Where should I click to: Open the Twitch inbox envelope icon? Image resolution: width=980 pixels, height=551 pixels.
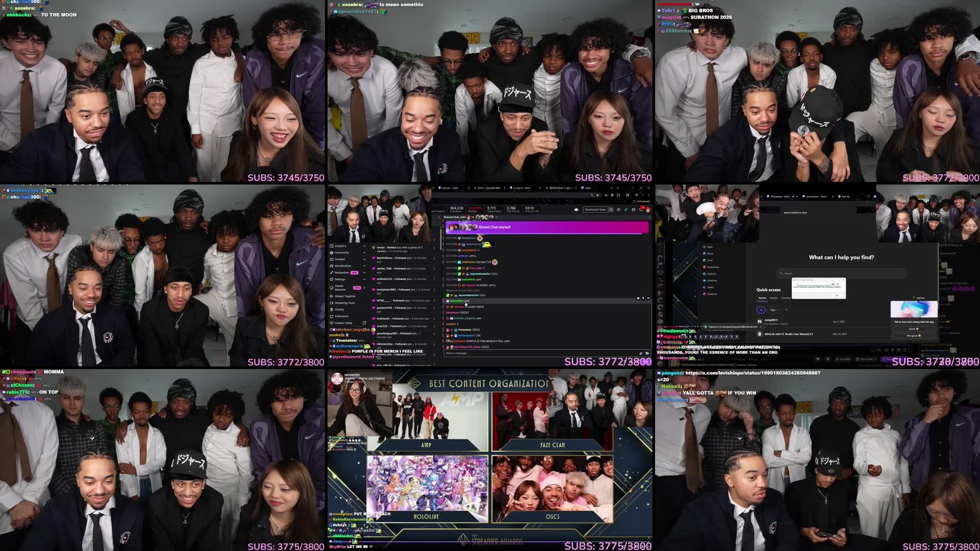click(x=634, y=210)
